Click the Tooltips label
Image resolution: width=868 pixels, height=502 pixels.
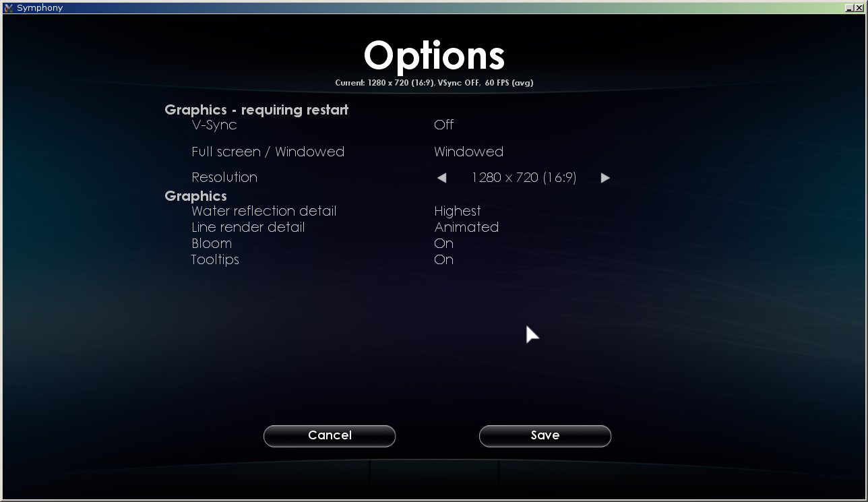coord(215,259)
